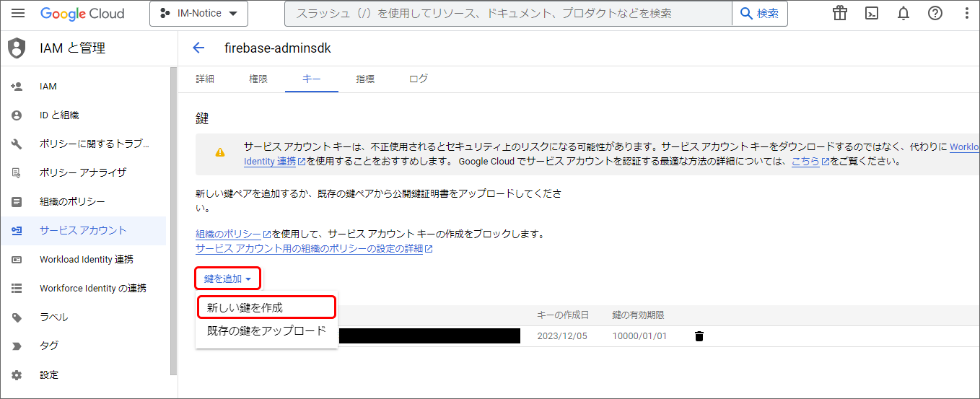The image size is (980, 399).
Task: Click the firebase-adminsdk page title
Action: click(278, 48)
